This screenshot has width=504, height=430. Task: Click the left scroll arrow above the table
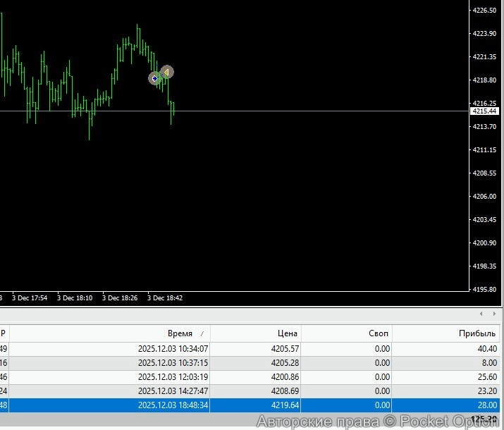pos(481,314)
